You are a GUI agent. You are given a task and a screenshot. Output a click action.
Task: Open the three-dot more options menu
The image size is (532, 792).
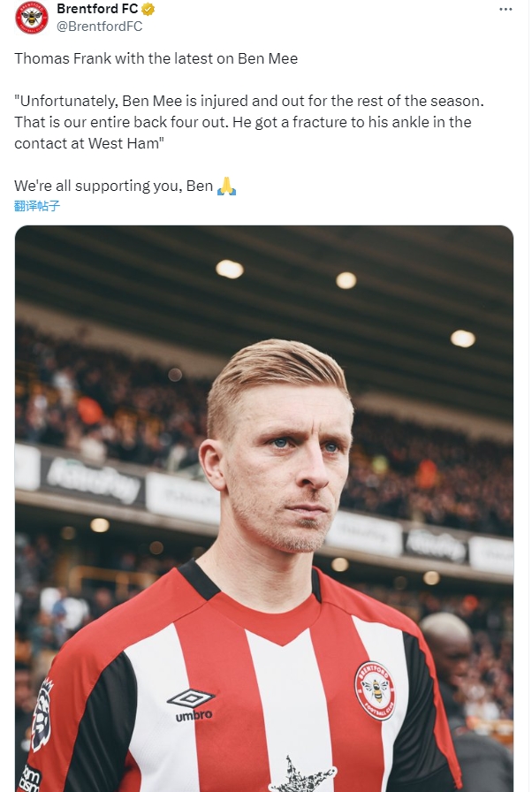(x=505, y=10)
